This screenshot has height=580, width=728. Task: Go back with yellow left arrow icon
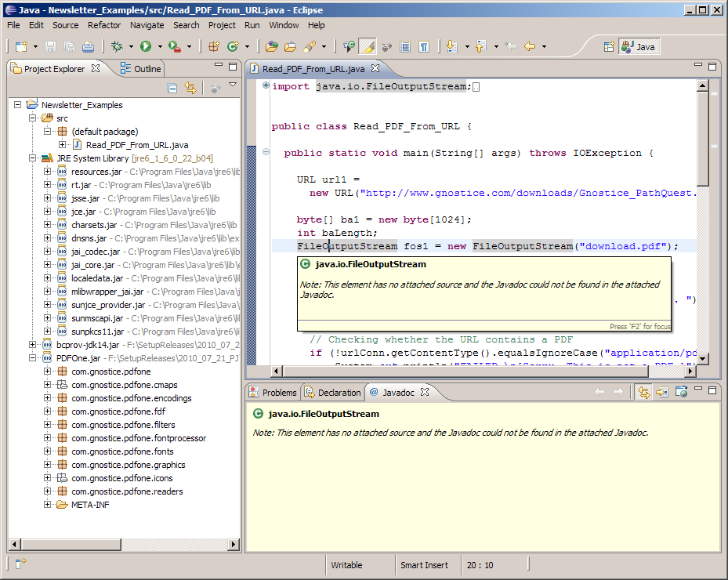coord(529,46)
